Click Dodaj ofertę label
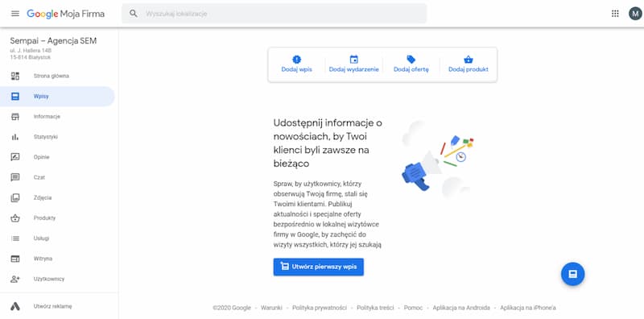Image resolution: width=644 pixels, height=319 pixels. (411, 69)
